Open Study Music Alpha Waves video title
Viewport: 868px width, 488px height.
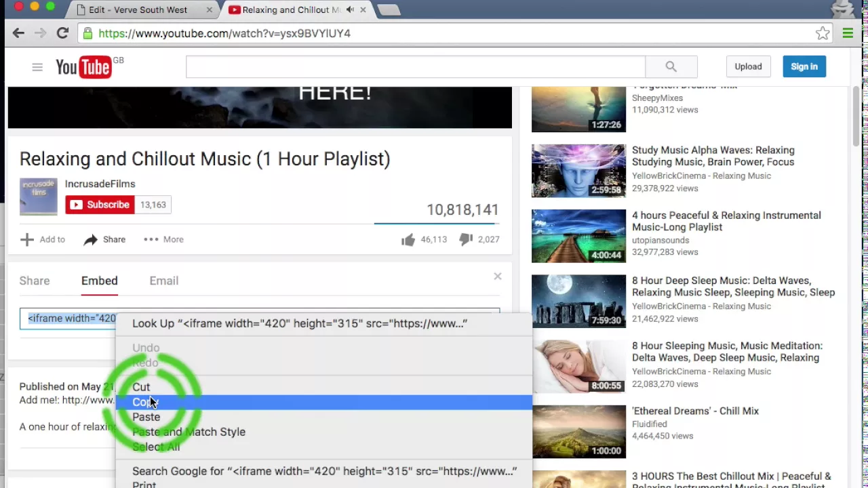713,156
